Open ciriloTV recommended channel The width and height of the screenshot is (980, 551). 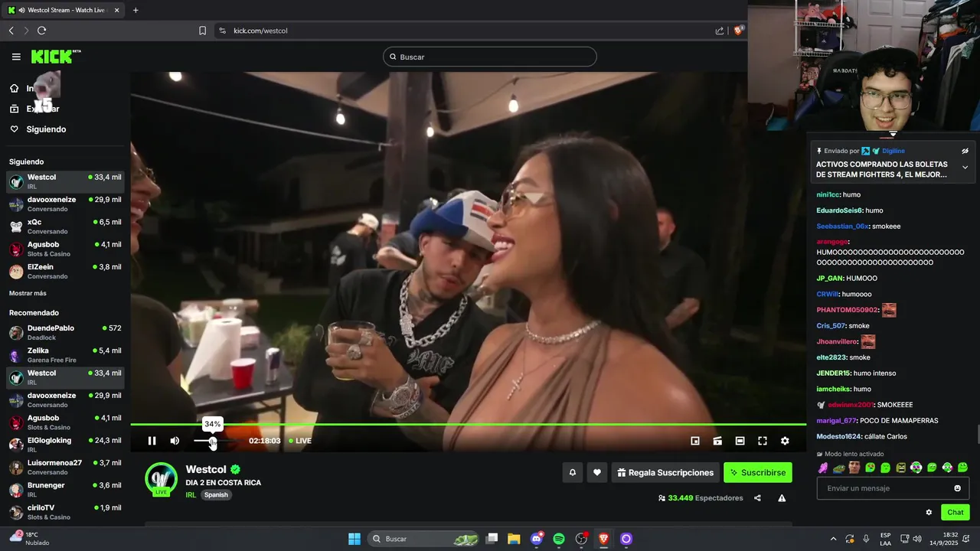point(65,511)
